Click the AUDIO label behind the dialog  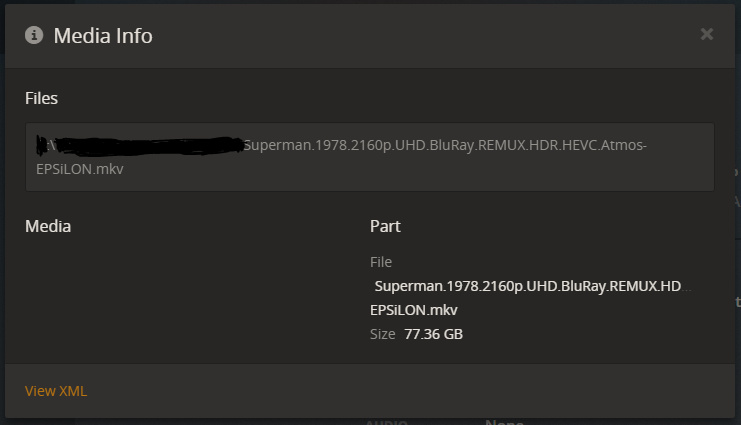tap(387, 422)
